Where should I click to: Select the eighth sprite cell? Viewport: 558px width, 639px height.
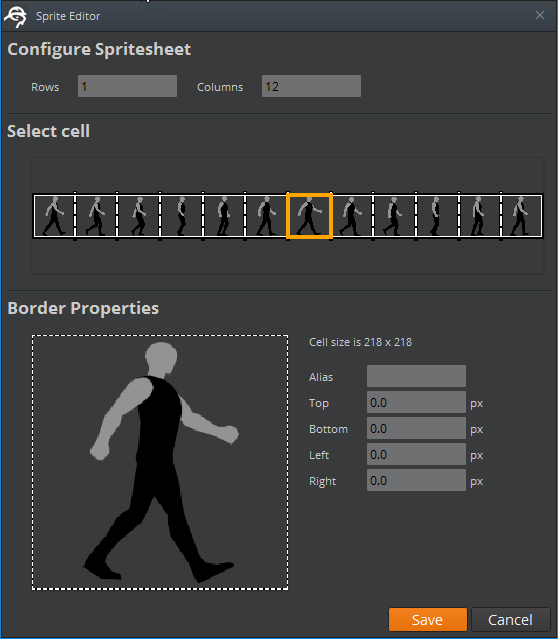coord(352,216)
